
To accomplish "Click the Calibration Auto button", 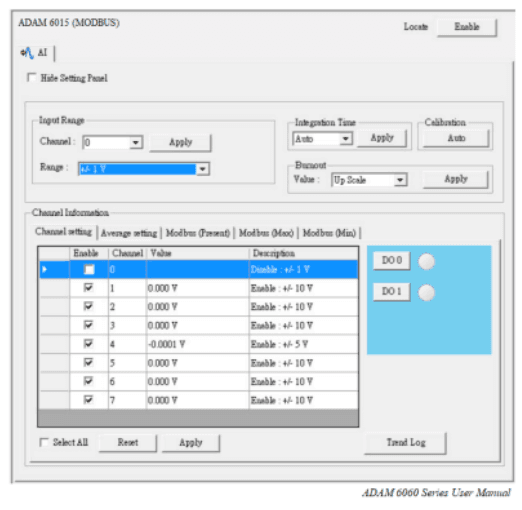I will coord(456,138).
